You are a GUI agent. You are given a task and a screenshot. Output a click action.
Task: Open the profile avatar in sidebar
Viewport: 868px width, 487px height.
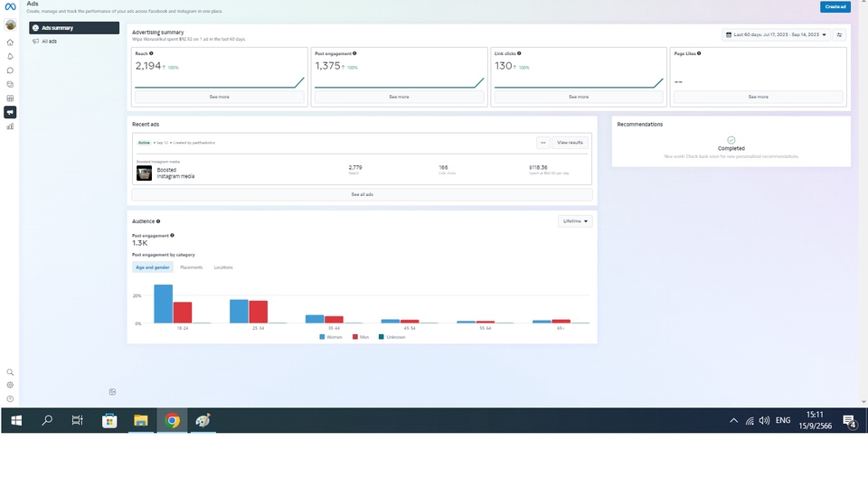point(10,25)
